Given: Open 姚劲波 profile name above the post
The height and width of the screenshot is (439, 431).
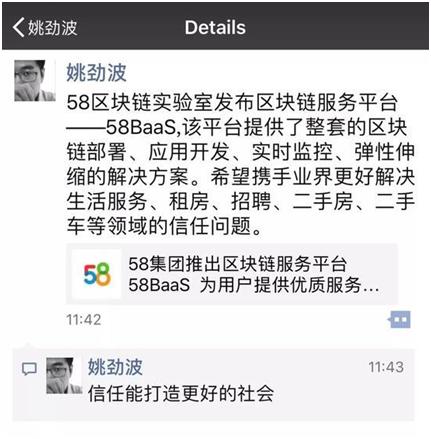Looking at the screenshot, I should pos(96,72).
